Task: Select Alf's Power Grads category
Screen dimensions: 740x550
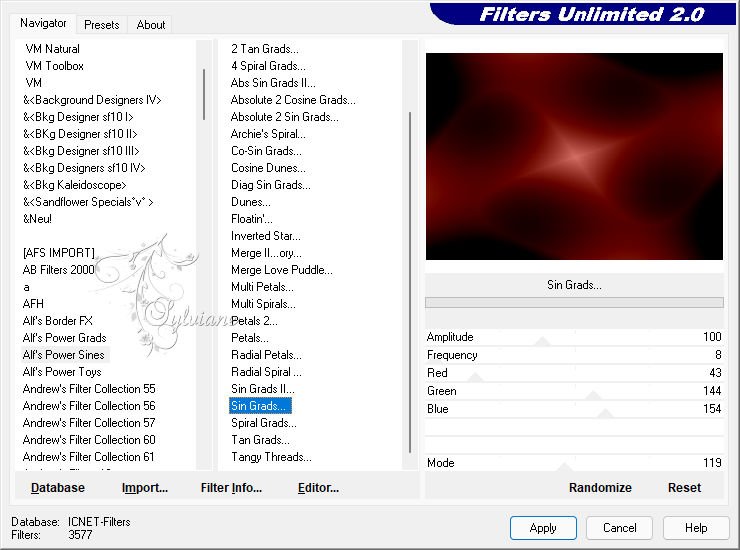Action: tap(64, 338)
